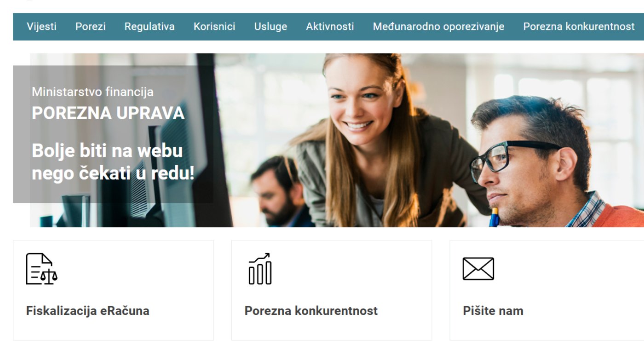Click the 'Bolje biti na webu' banner slogan
This screenshot has width=644, height=341.
pyautogui.click(x=113, y=162)
